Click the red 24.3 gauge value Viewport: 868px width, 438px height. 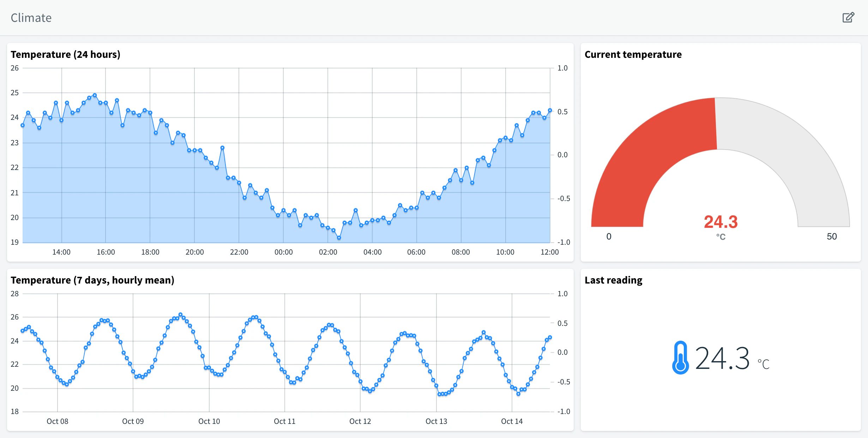tap(721, 222)
